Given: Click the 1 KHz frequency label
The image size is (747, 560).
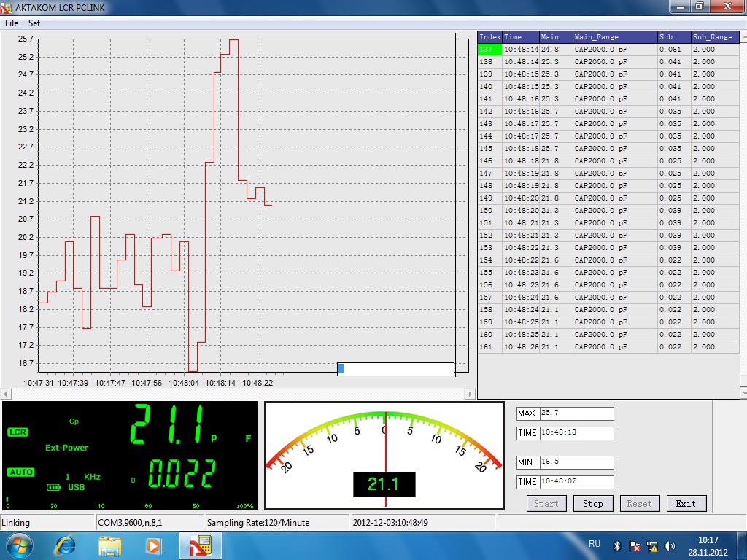Looking at the screenshot, I should point(83,477).
